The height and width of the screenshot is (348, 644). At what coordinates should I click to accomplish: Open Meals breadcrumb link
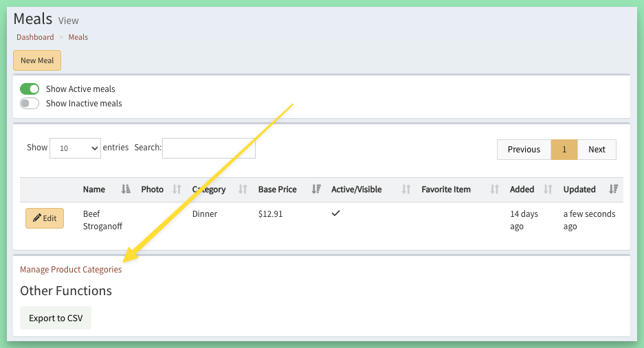point(78,37)
